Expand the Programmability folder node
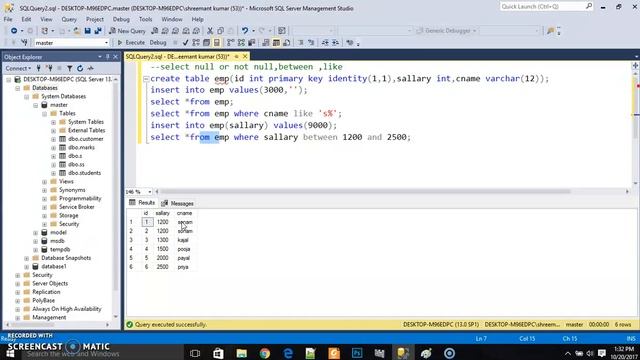Image resolution: width=640 pixels, height=360 pixels. click(44, 199)
